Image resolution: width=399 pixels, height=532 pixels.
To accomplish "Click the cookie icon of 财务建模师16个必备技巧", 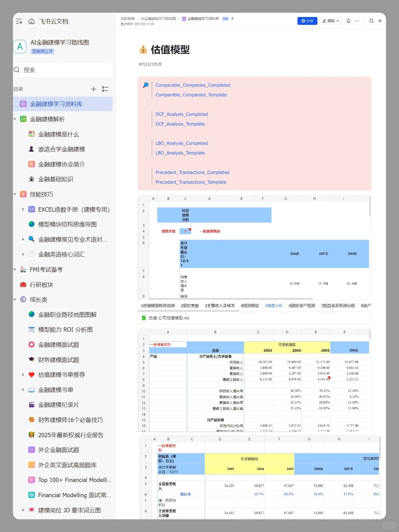I will pyautogui.click(x=31, y=420).
